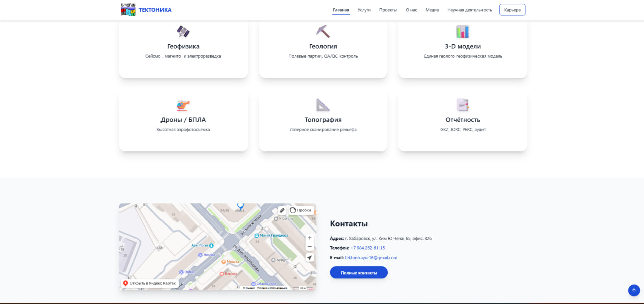Open the Проекты menu item
Screen dimensions: 644x304
(388, 10)
